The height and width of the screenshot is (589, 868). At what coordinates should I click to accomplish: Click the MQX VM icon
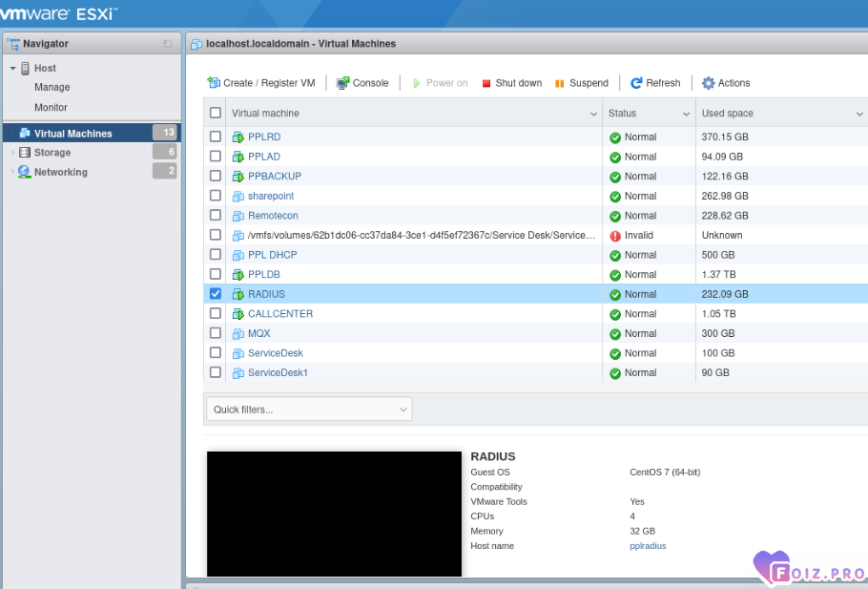tap(238, 333)
